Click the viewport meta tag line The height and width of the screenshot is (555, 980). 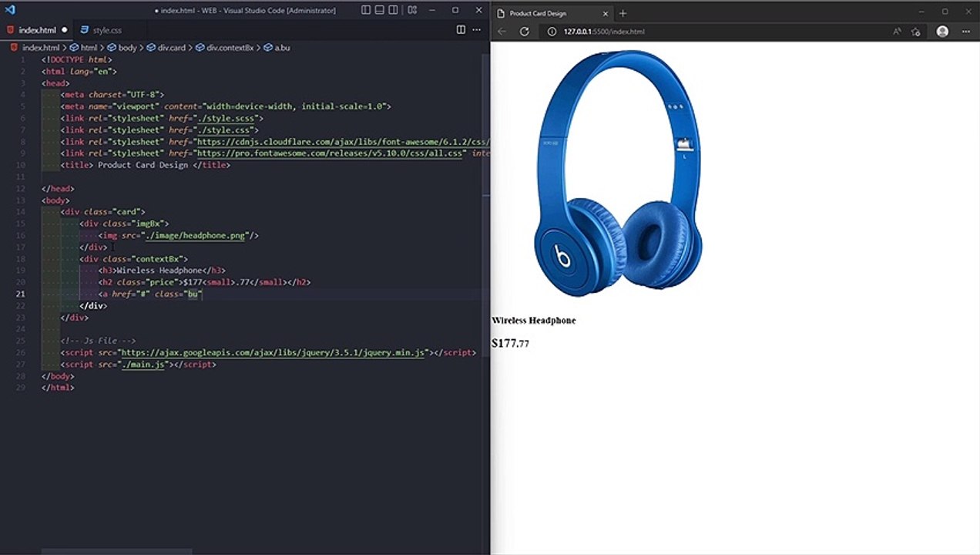226,106
